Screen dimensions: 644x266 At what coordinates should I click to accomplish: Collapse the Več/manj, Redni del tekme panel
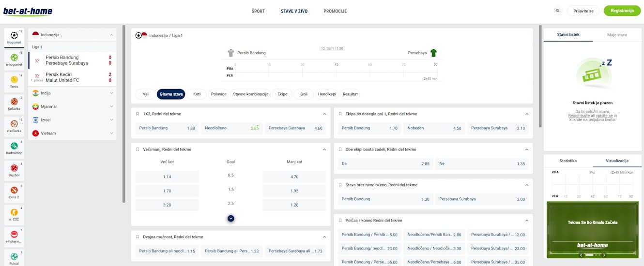coord(324,149)
